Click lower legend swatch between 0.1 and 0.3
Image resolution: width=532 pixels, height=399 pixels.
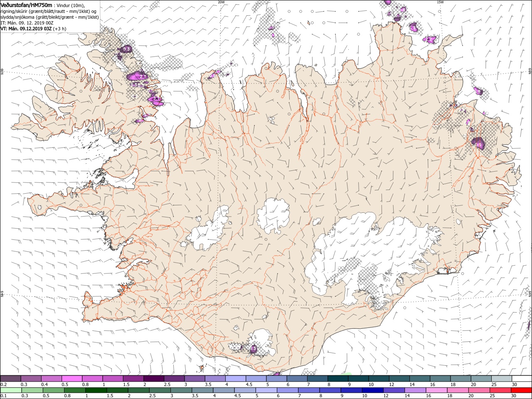coord(11,391)
